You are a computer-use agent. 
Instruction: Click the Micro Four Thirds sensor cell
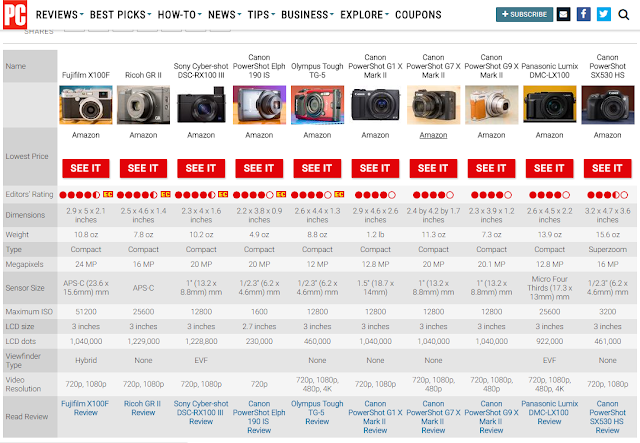click(549, 288)
